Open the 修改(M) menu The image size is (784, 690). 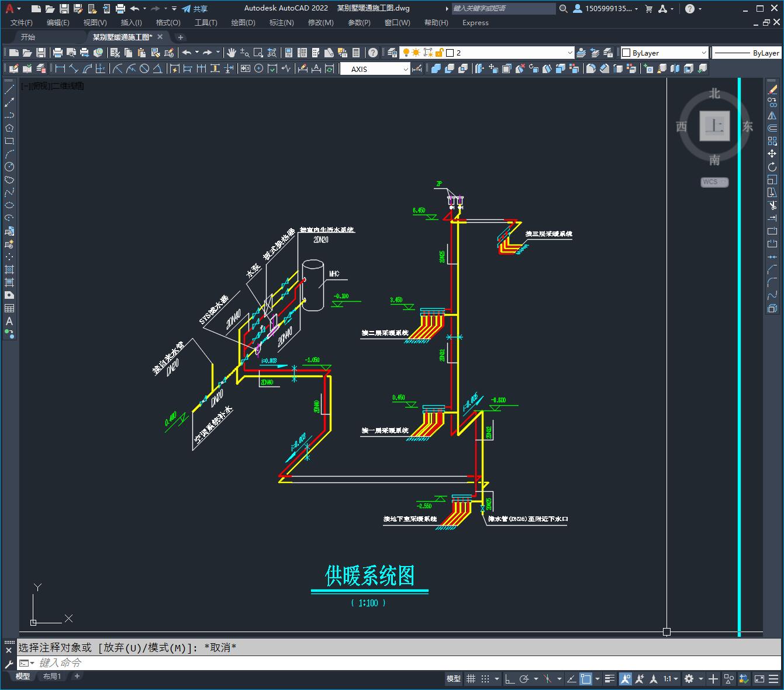click(x=320, y=23)
